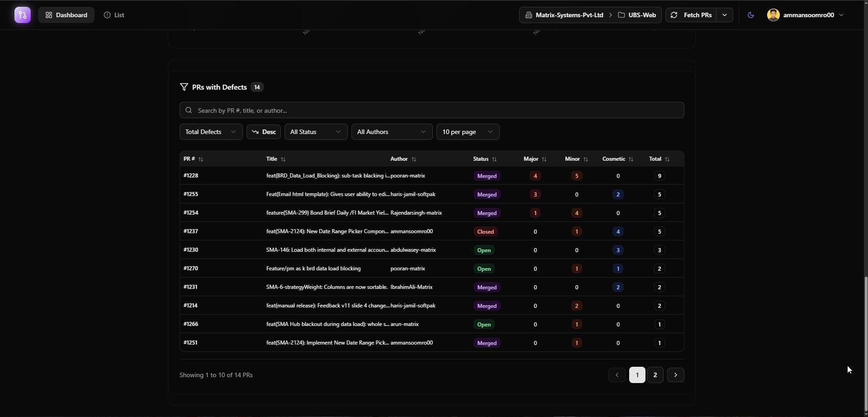Sort by Status column icon
Image resolution: width=868 pixels, height=417 pixels.
point(494,159)
